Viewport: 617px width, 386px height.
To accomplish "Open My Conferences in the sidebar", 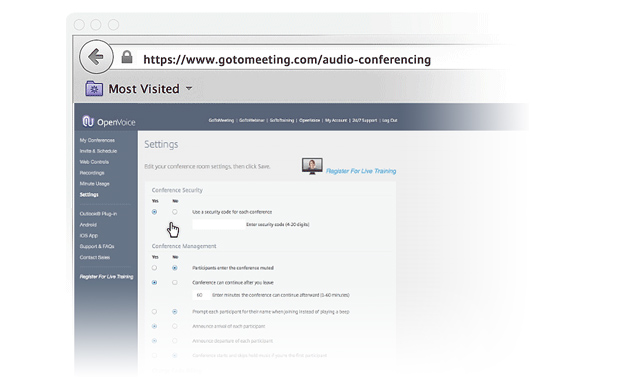I will [97, 140].
